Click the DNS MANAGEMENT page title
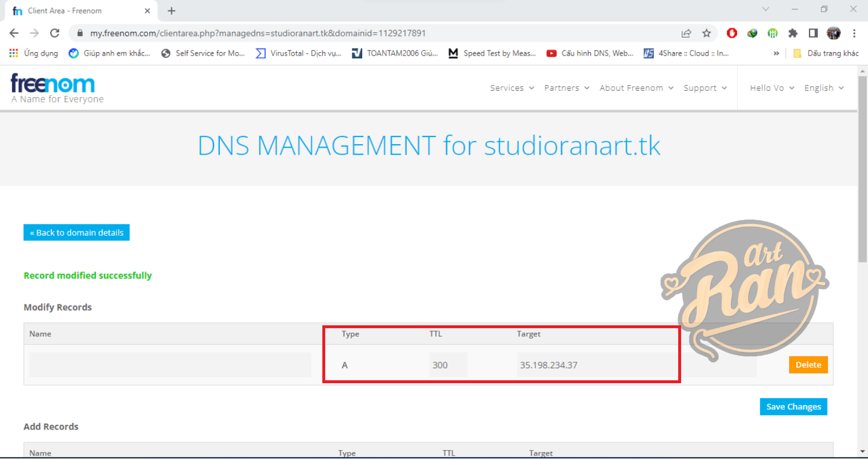 pos(429,146)
